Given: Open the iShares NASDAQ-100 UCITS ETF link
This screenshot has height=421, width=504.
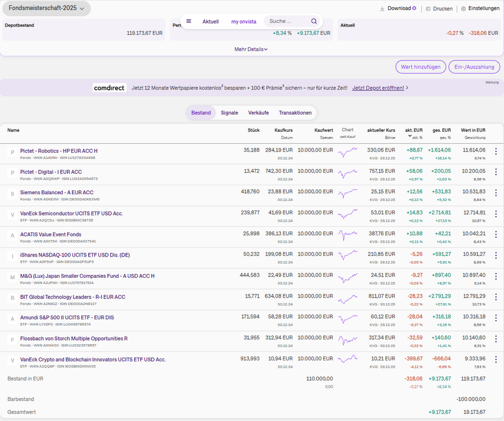Looking at the screenshot, I should (75, 255).
